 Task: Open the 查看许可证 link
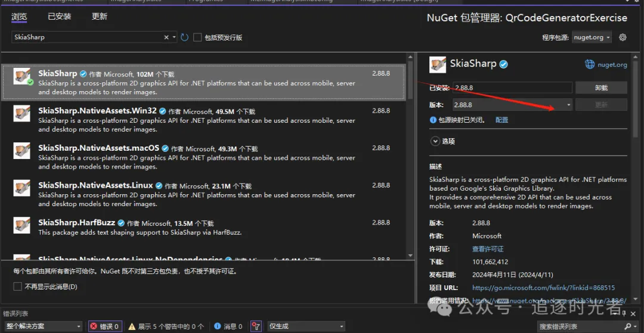click(488, 249)
